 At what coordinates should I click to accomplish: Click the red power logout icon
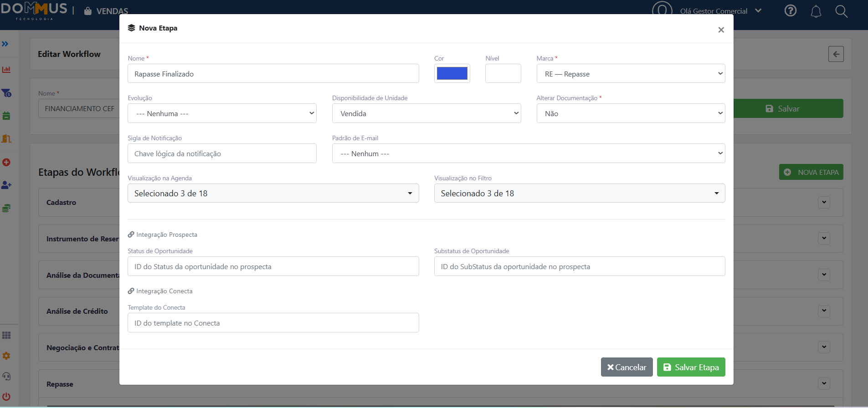[x=6, y=396]
